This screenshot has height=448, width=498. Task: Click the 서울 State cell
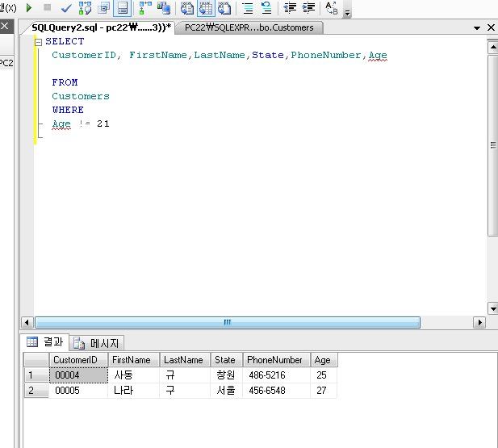(227, 391)
